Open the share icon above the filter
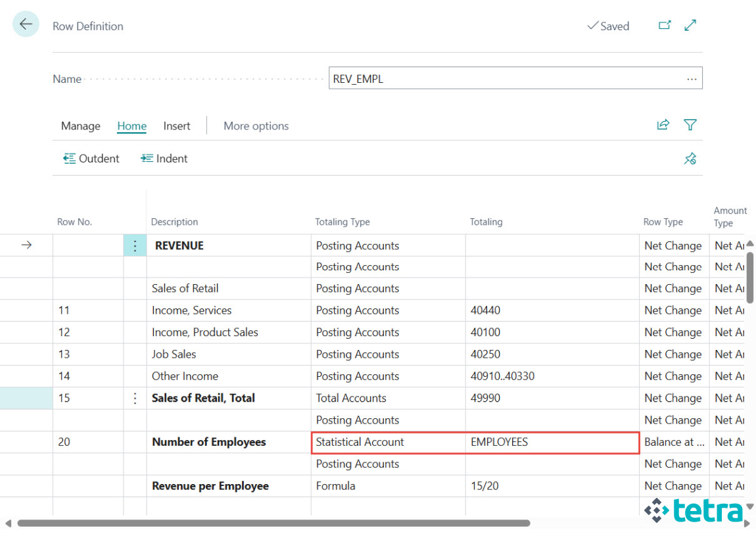Viewport: 756px width, 536px height. coord(663,125)
